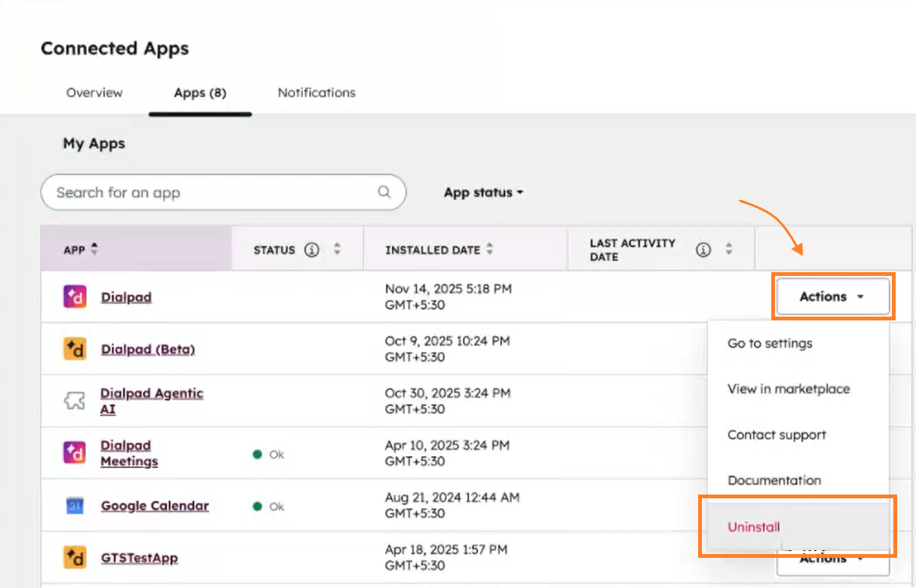The image size is (916, 588).
Task: Click the Dialpad (Beta) app logo icon
Action: coord(75,349)
